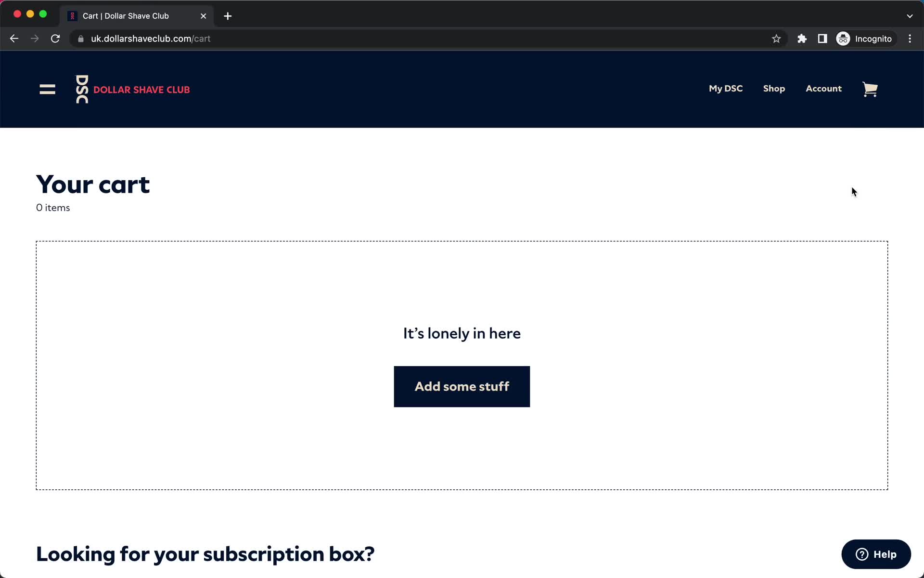Image resolution: width=924 pixels, height=578 pixels.
Task: Click the DSC hamburger menu icon
Action: point(47,89)
